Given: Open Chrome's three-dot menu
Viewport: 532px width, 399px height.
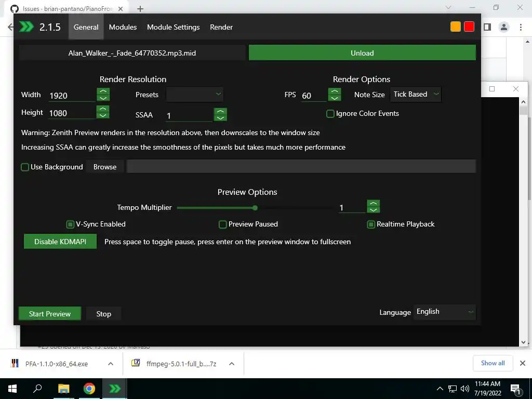Looking at the screenshot, I should 521,27.
